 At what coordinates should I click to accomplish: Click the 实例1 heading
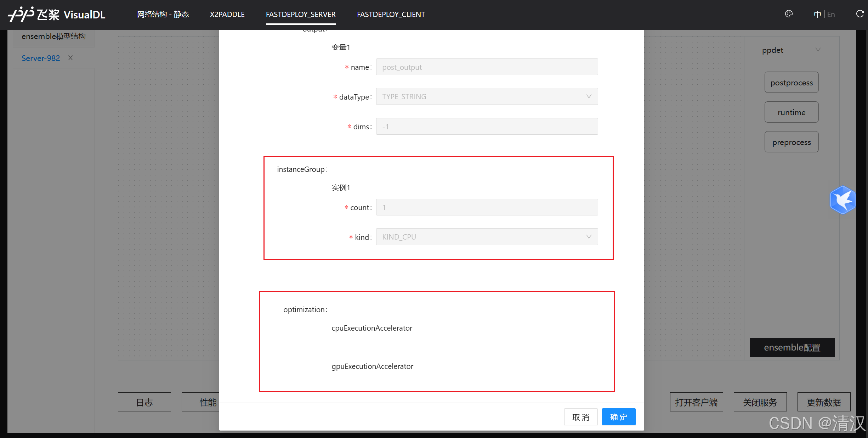pos(341,187)
